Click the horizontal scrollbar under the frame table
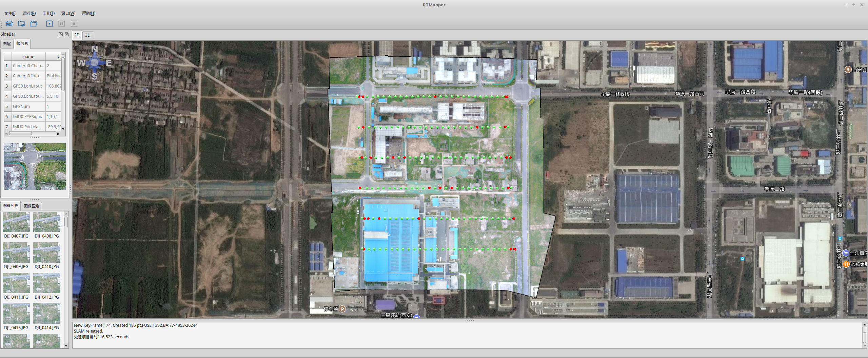 click(21, 133)
